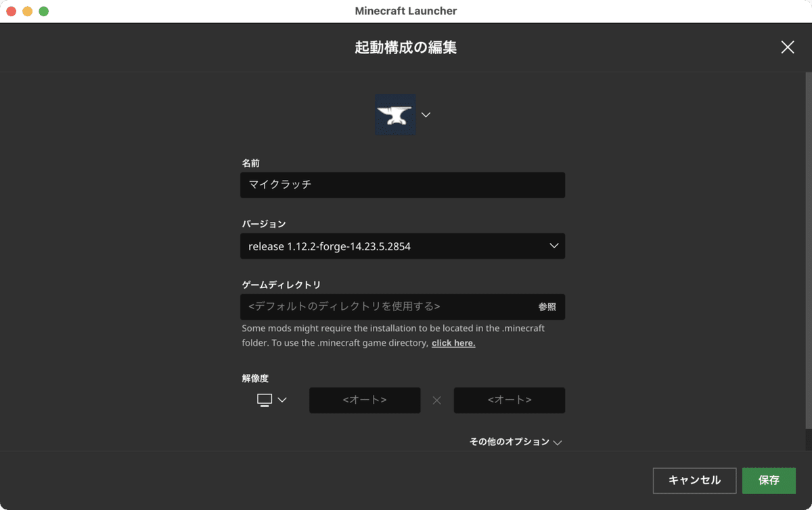Click the monitor icon in the 解像度 row
This screenshot has height=510, width=812.
point(265,400)
